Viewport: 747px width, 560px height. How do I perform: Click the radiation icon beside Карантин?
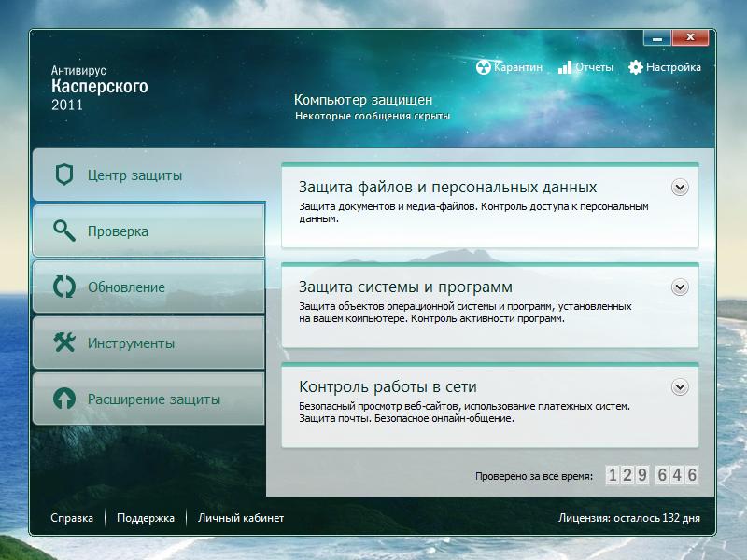pos(483,67)
